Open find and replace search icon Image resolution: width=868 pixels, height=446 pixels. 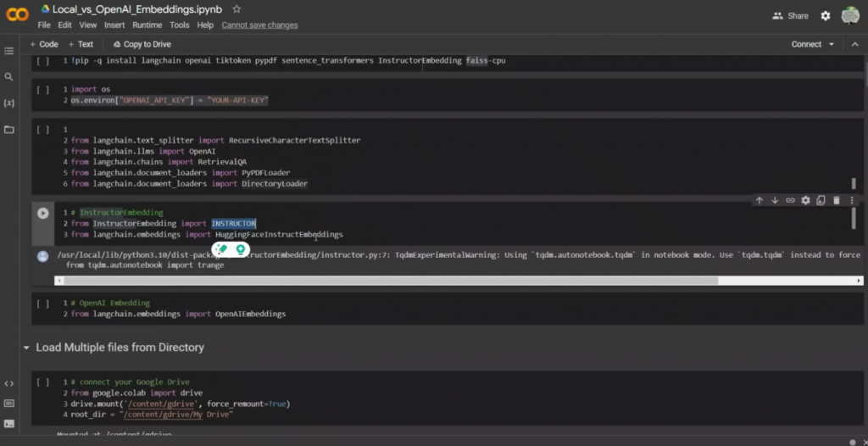8,77
